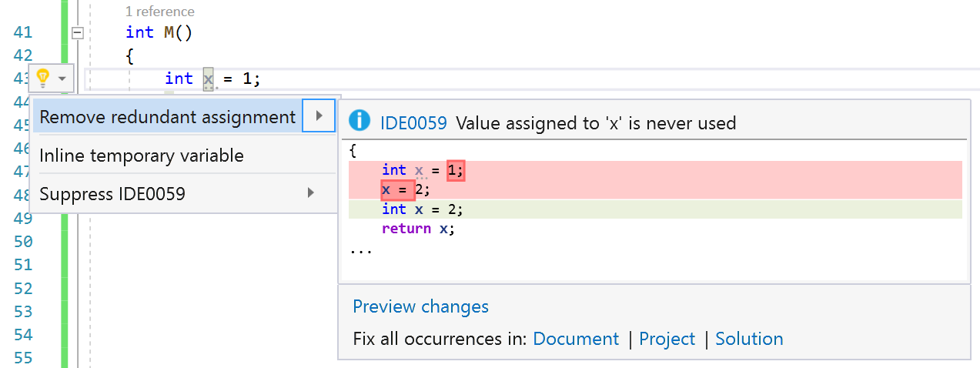Click the '1 reference' CodeLens text
The image size is (980, 368).
click(x=159, y=12)
